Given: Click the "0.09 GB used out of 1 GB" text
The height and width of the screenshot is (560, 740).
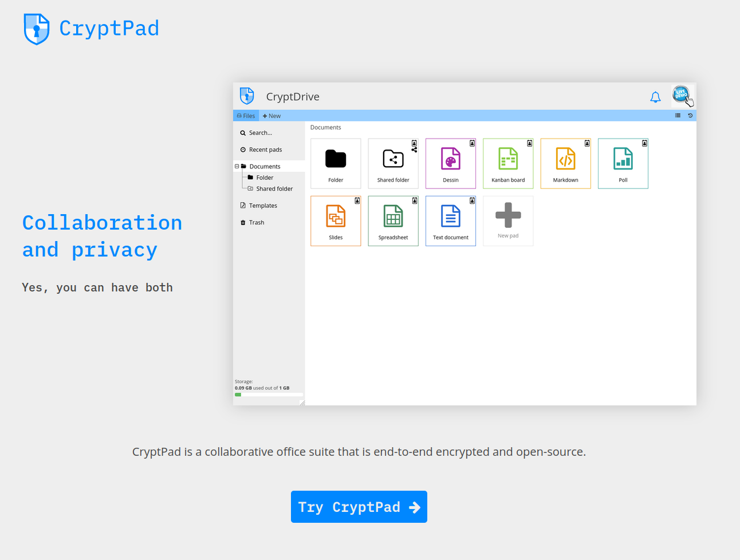Looking at the screenshot, I should click(262, 388).
